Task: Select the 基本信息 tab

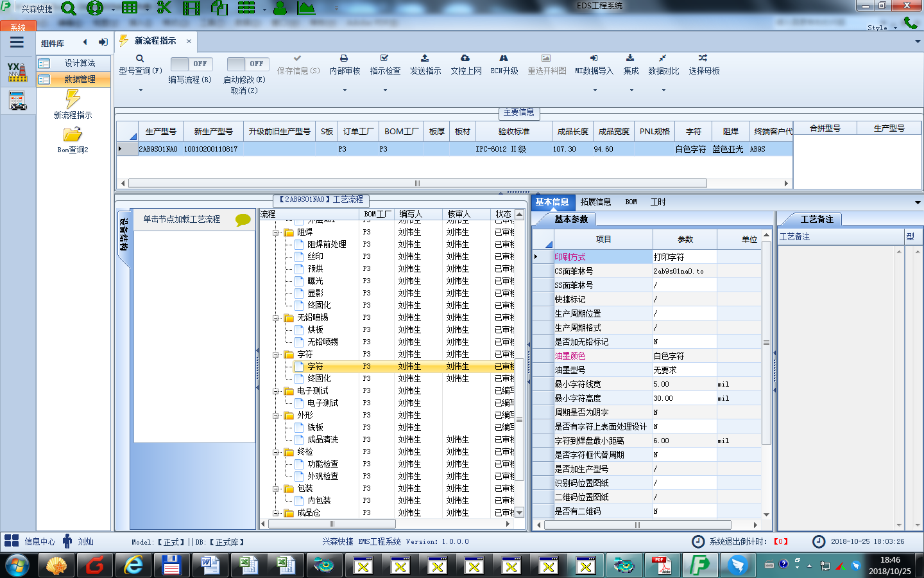Action: [x=552, y=202]
